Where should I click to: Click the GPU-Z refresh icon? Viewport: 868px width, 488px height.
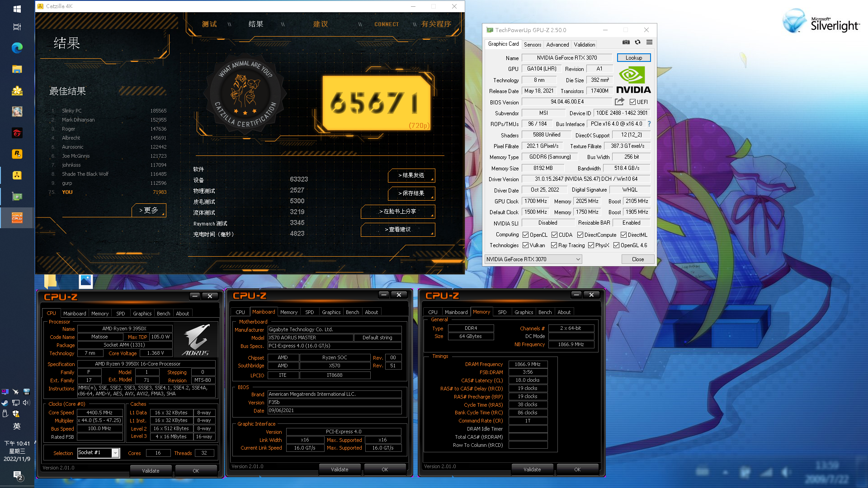pos(637,42)
